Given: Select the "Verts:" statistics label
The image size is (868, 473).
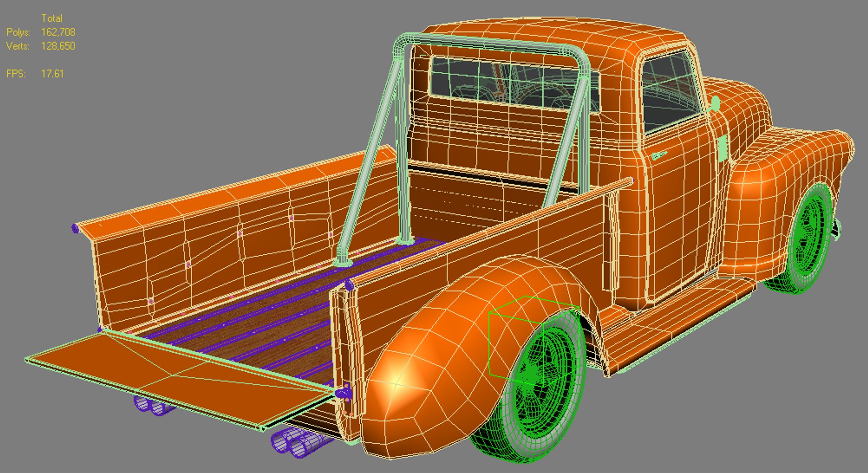Looking at the screenshot, I should 18,46.
